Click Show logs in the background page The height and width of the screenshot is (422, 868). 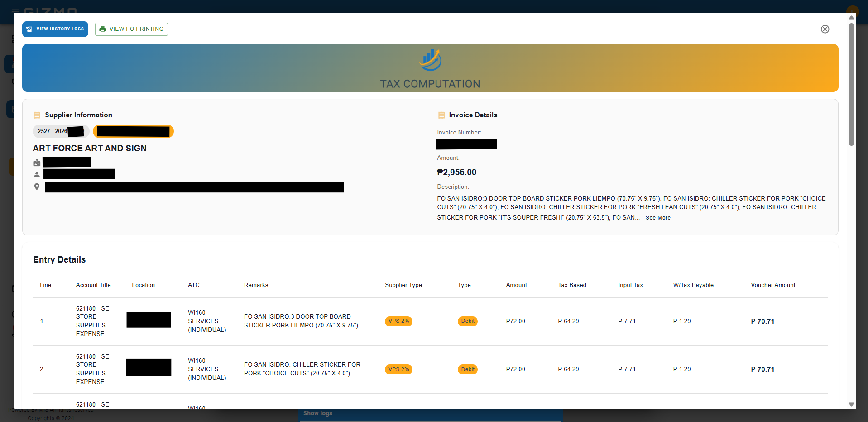[318, 413]
